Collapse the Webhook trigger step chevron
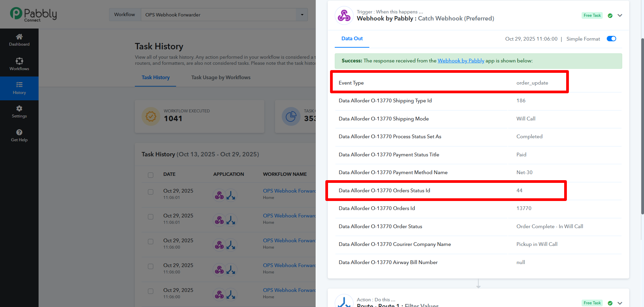This screenshot has width=644, height=307. tap(620, 15)
